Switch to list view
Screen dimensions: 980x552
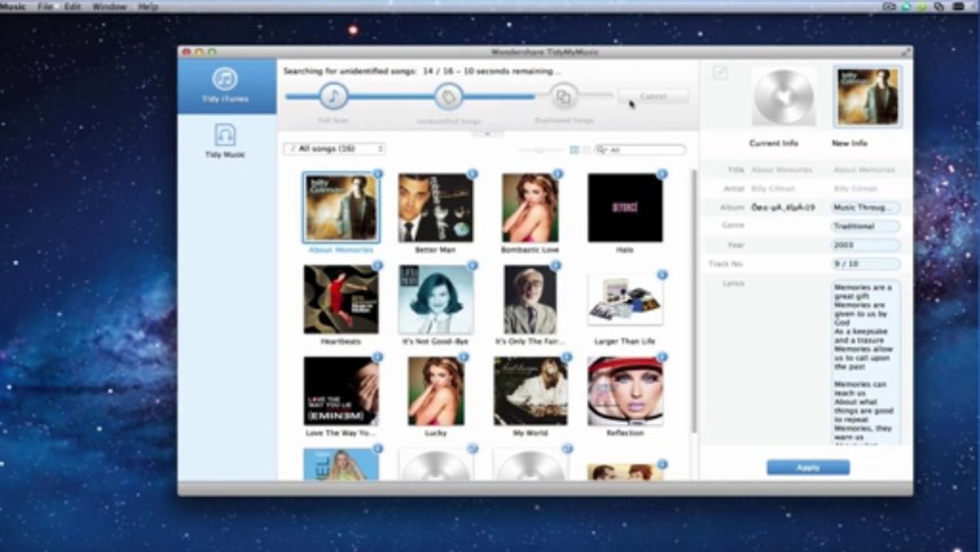click(586, 149)
